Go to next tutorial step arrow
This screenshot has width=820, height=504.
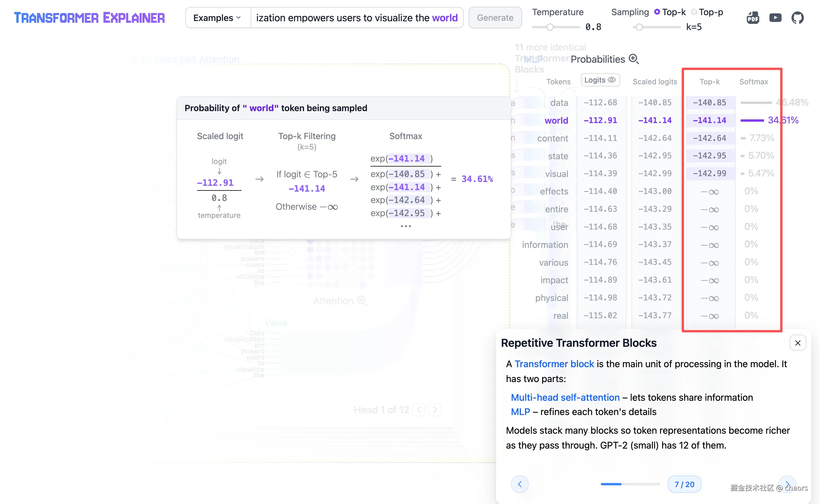(787, 484)
